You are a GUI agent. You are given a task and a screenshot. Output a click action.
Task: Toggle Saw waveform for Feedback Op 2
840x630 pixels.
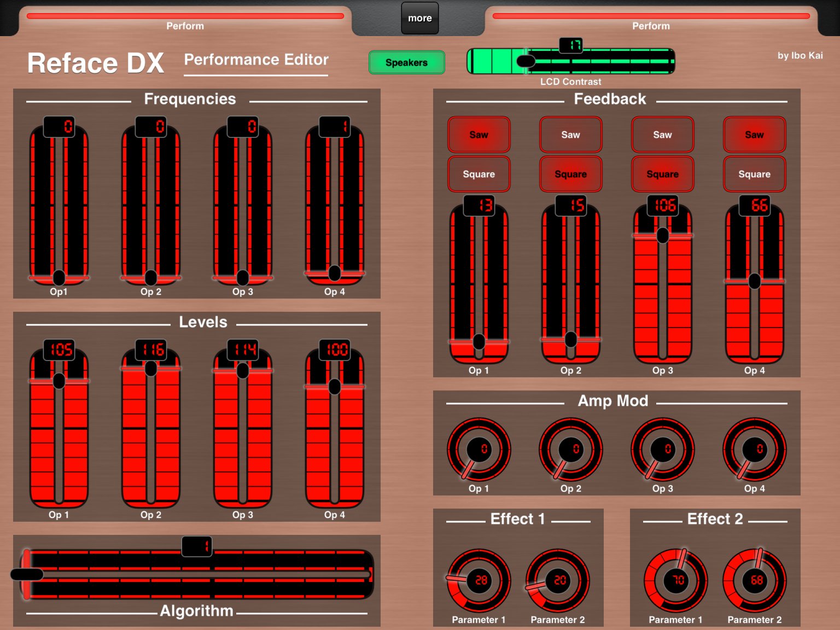pyautogui.click(x=571, y=135)
